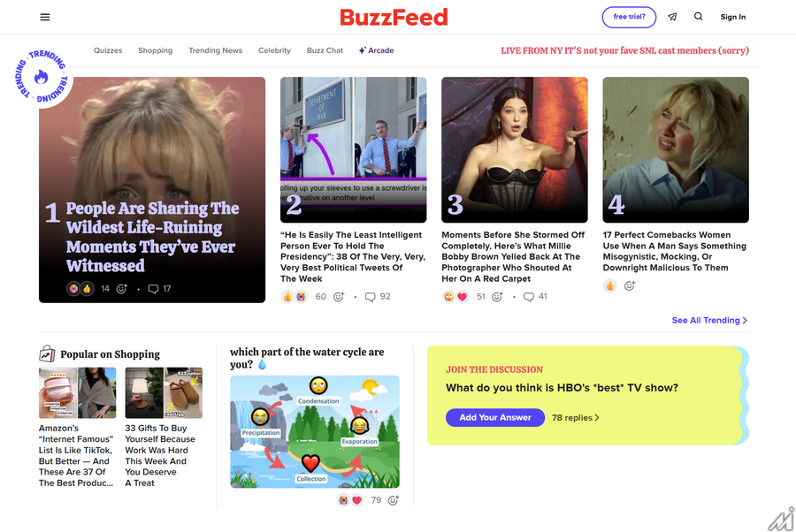Click the circular Trending flame badge
Image resolution: width=796 pixels, height=532 pixels.
point(41,77)
